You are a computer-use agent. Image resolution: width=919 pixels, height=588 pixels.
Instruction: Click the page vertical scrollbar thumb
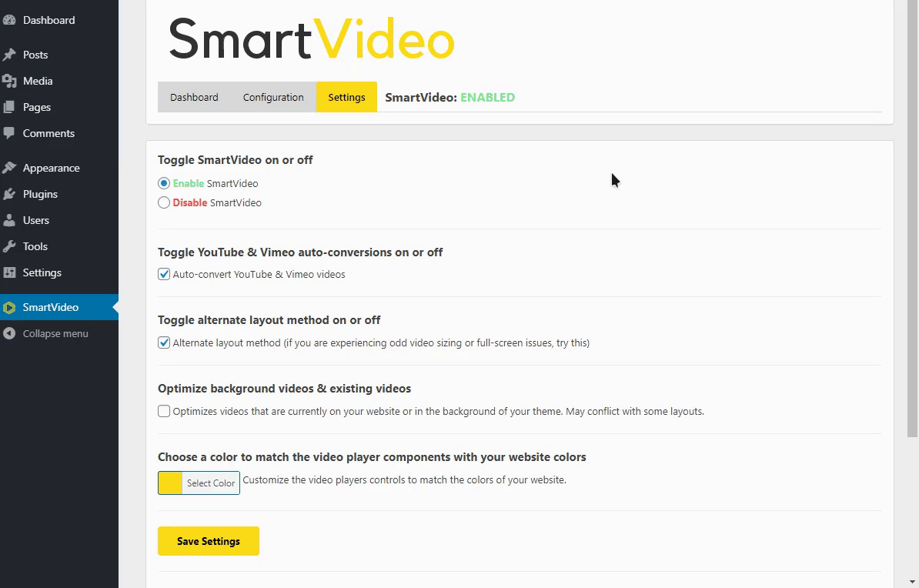click(913, 218)
